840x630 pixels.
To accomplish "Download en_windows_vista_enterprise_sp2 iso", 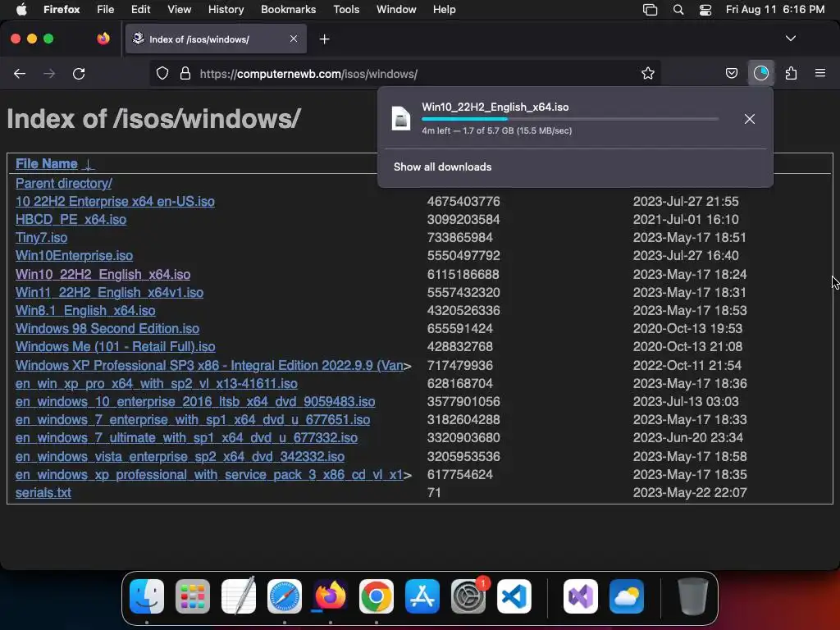I will (180, 456).
